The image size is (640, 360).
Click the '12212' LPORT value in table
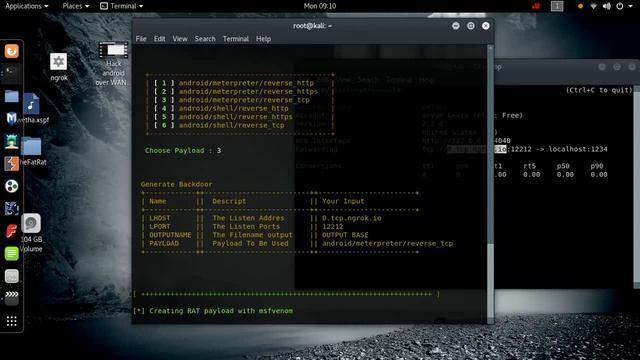coord(333,227)
